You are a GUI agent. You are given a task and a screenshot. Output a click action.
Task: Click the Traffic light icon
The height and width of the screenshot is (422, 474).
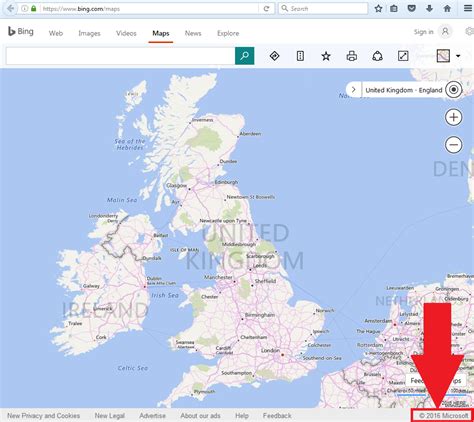(300, 56)
